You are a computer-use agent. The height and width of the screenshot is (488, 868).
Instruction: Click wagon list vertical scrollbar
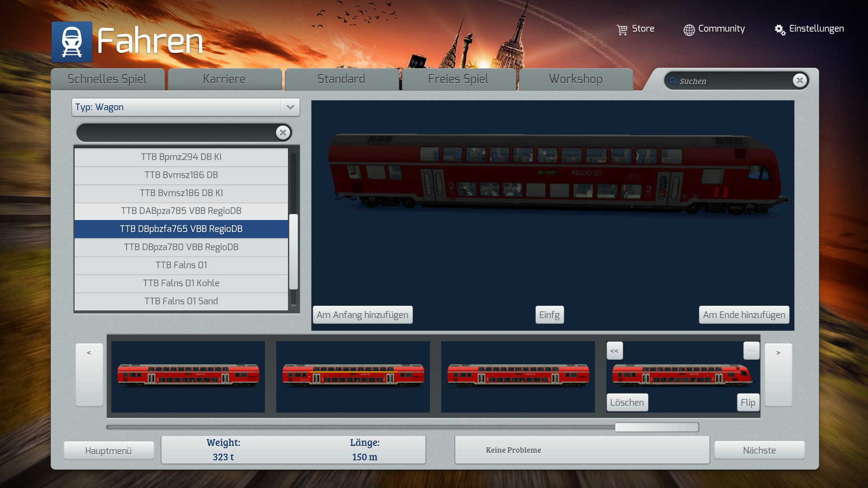(x=293, y=251)
